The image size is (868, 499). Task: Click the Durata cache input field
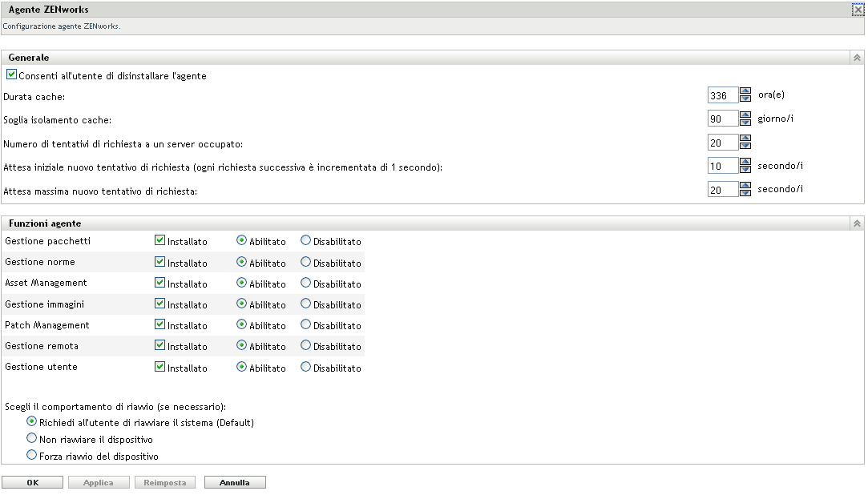[723, 95]
